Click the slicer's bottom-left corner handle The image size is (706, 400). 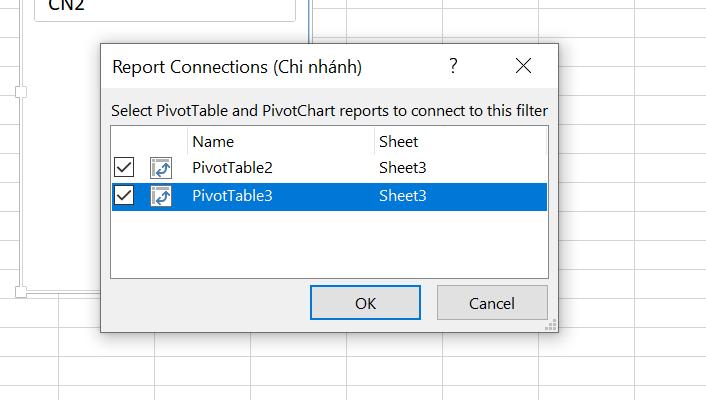(20, 292)
